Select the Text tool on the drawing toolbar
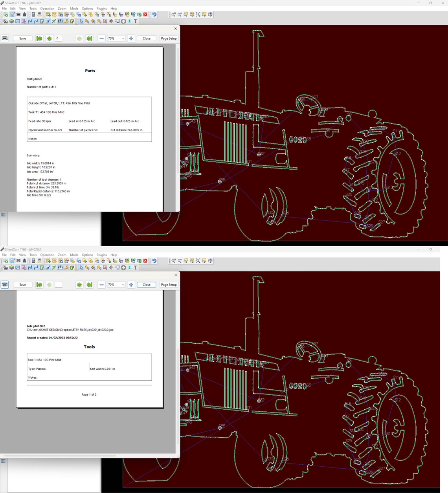Image resolution: width=448 pixels, height=493 pixels. point(136,21)
